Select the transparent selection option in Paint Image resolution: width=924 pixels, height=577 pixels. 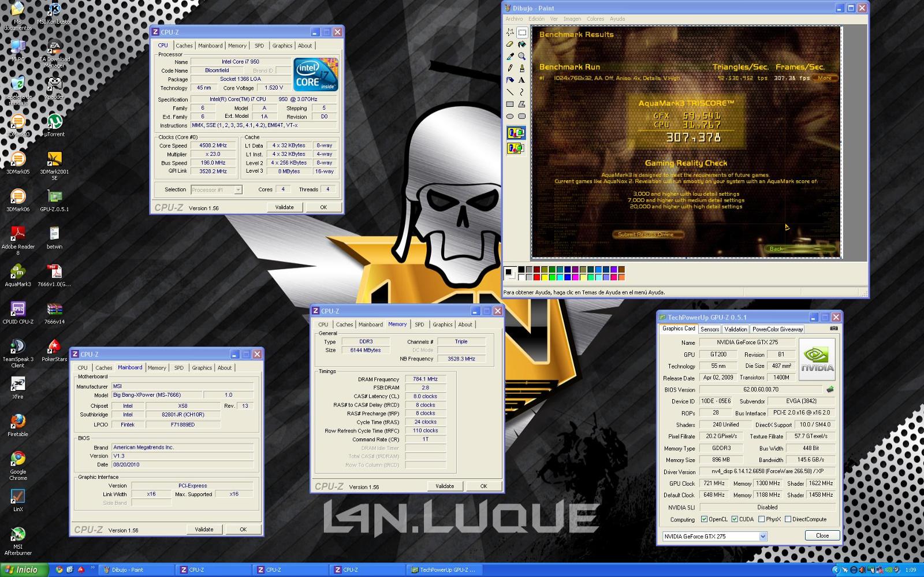pyautogui.click(x=516, y=148)
